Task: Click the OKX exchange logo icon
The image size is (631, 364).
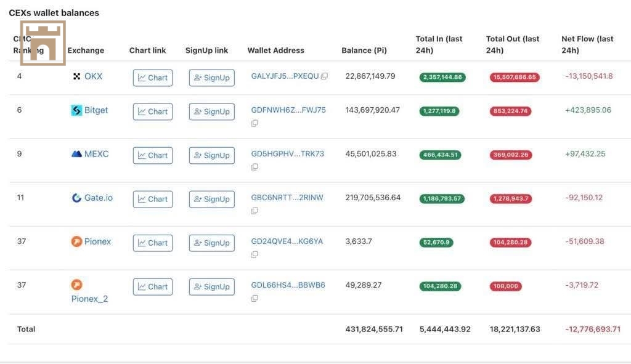Action: 76,76
